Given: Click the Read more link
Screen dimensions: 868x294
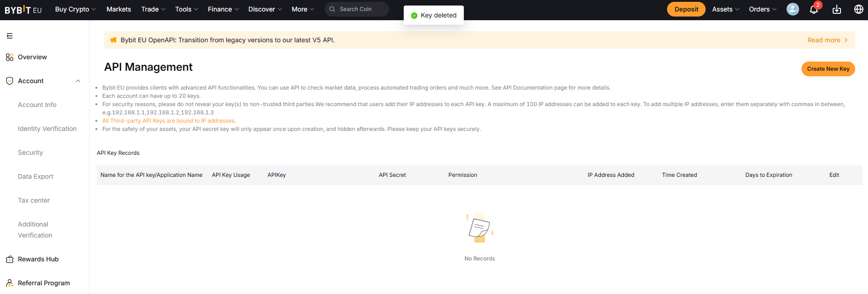Looking at the screenshot, I should click(824, 40).
